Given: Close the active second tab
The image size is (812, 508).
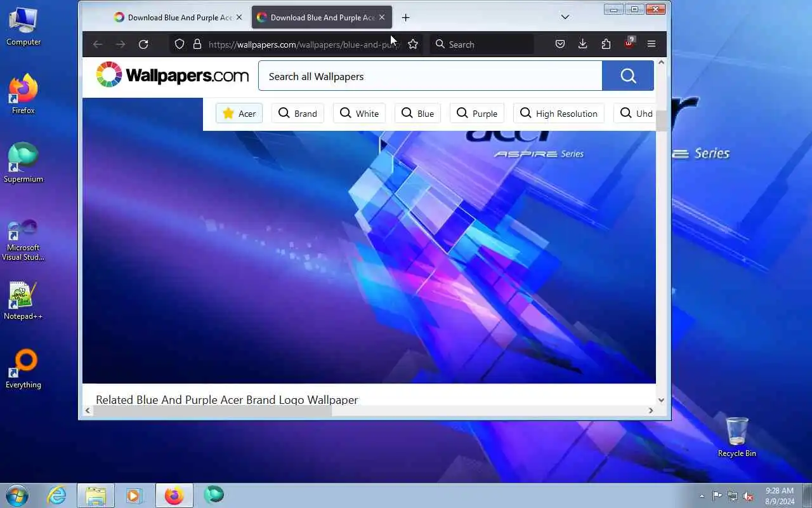Looking at the screenshot, I should (x=382, y=17).
